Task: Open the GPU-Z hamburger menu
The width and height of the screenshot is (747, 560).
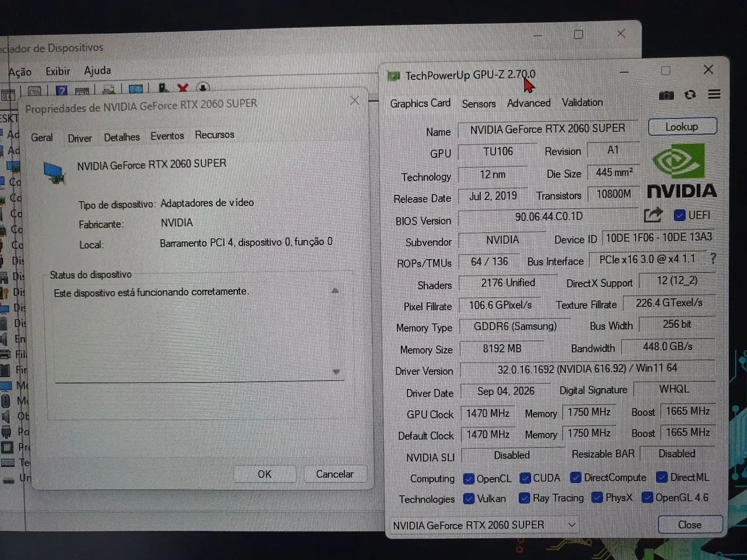Action: tap(714, 94)
